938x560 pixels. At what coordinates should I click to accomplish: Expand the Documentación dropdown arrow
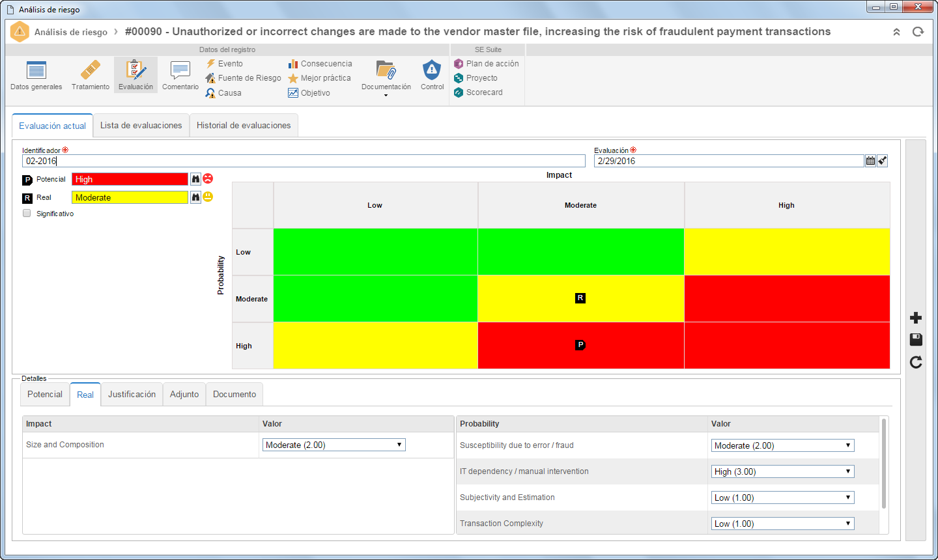tap(386, 96)
